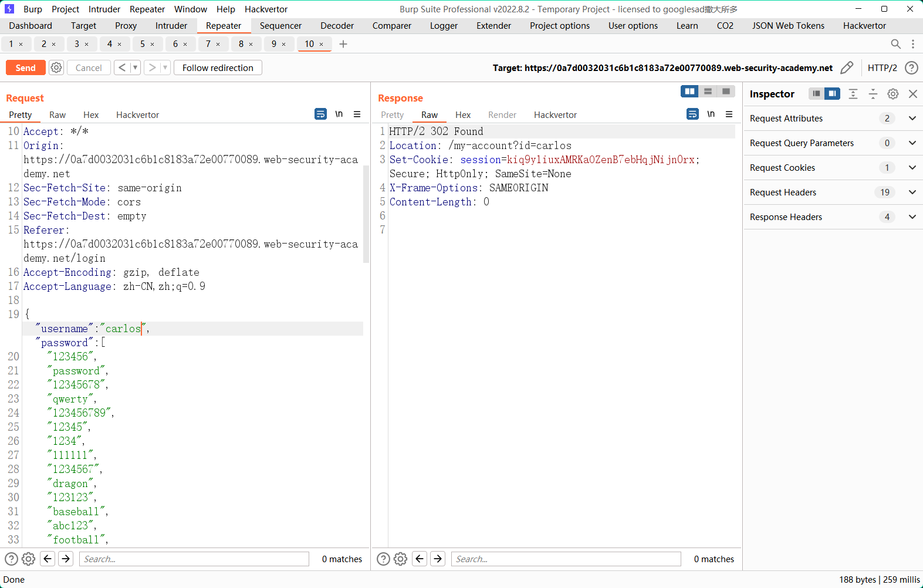Collapse all Inspector sections

coord(873,94)
